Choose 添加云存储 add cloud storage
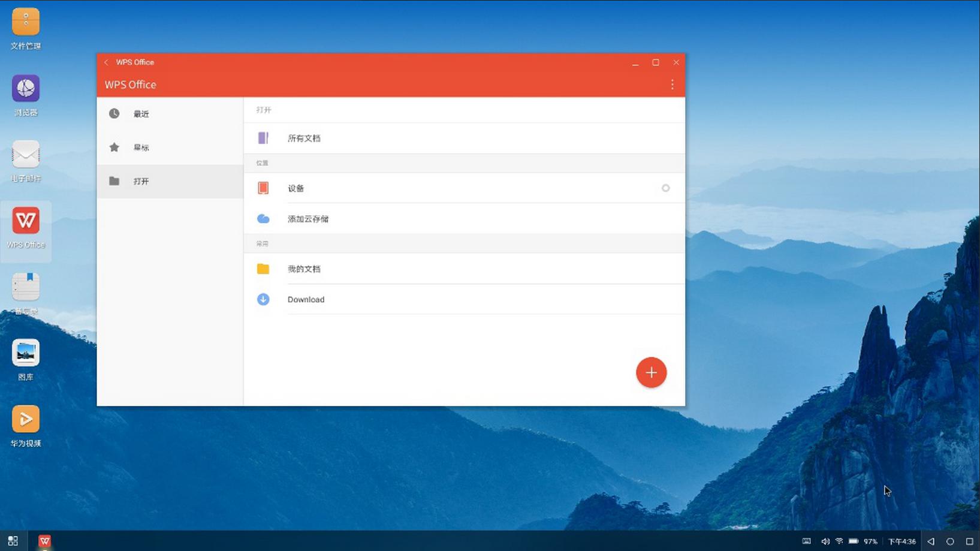 [x=465, y=219]
